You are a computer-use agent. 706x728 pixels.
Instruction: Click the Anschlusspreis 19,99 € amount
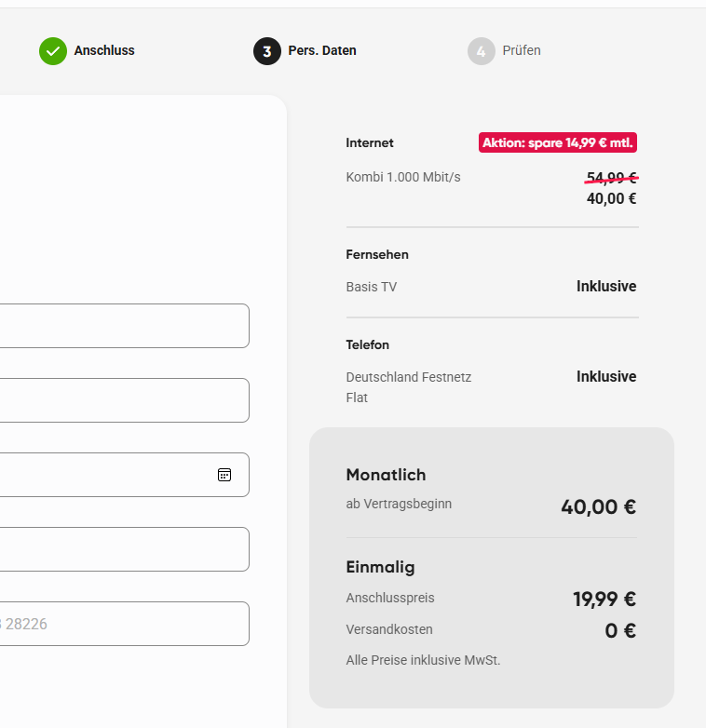pyautogui.click(x=604, y=599)
